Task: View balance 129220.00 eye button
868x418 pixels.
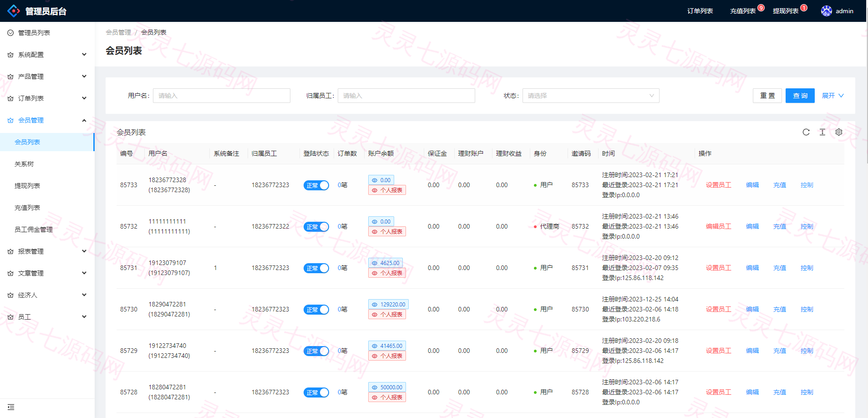Action: (x=388, y=304)
